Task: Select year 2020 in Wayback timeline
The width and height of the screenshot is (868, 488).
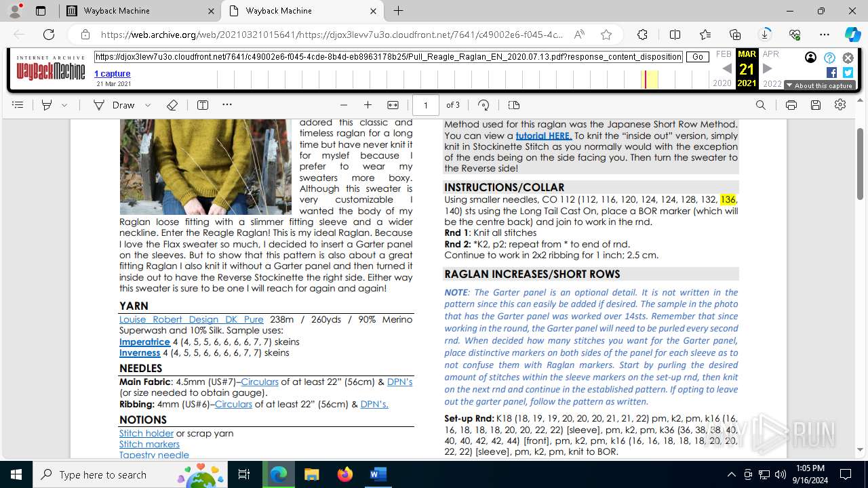Action: (x=722, y=83)
